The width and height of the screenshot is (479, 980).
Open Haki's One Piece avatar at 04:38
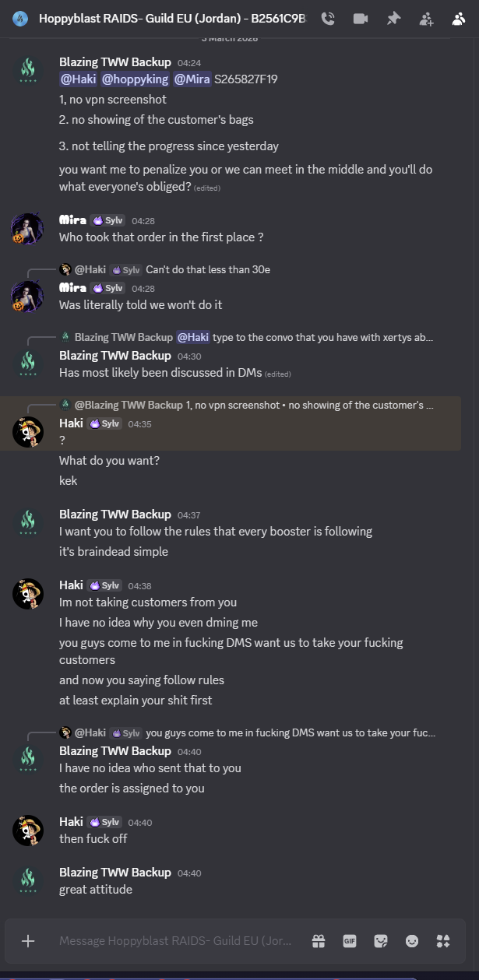pos(28,594)
